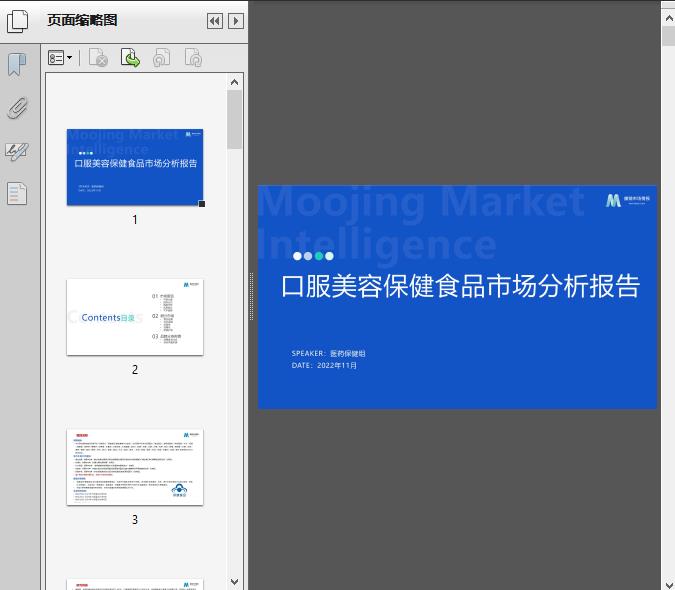
Task: Click the thumbnail pane scroll-up arrow
Action: [235, 82]
